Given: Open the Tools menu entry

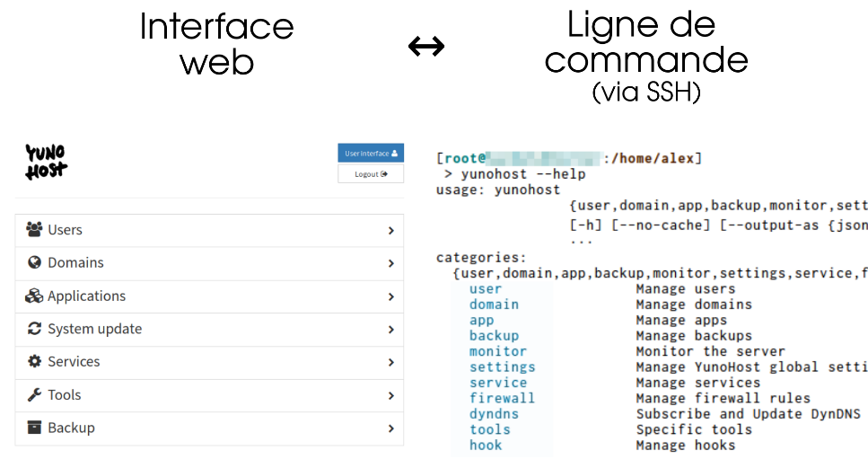Looking at the screenshot, I should tap(209, 395).
